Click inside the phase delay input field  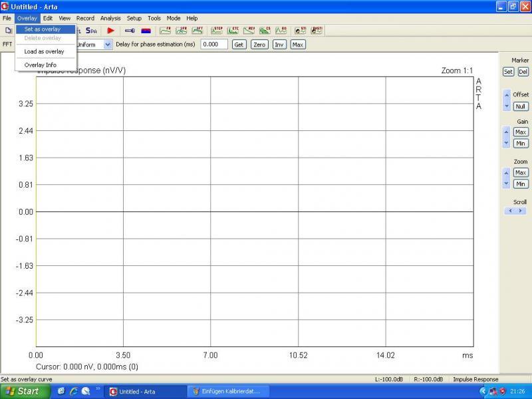point(213,45)
